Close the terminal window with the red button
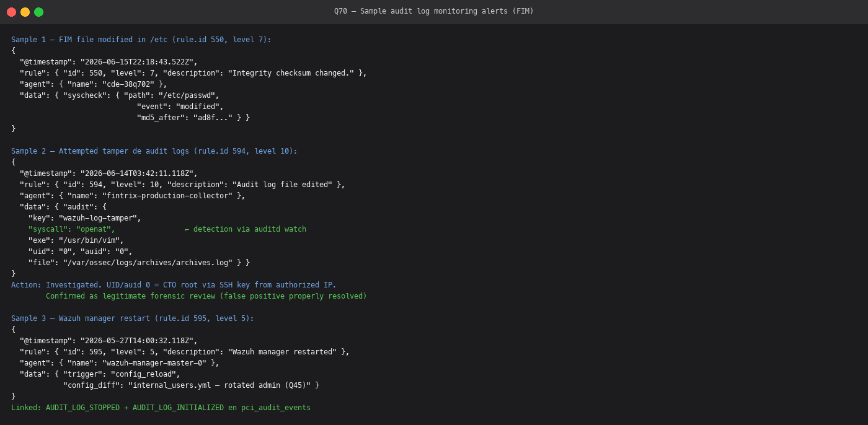Viewport: 868px width, 425px height. click(x=11, y=12)
